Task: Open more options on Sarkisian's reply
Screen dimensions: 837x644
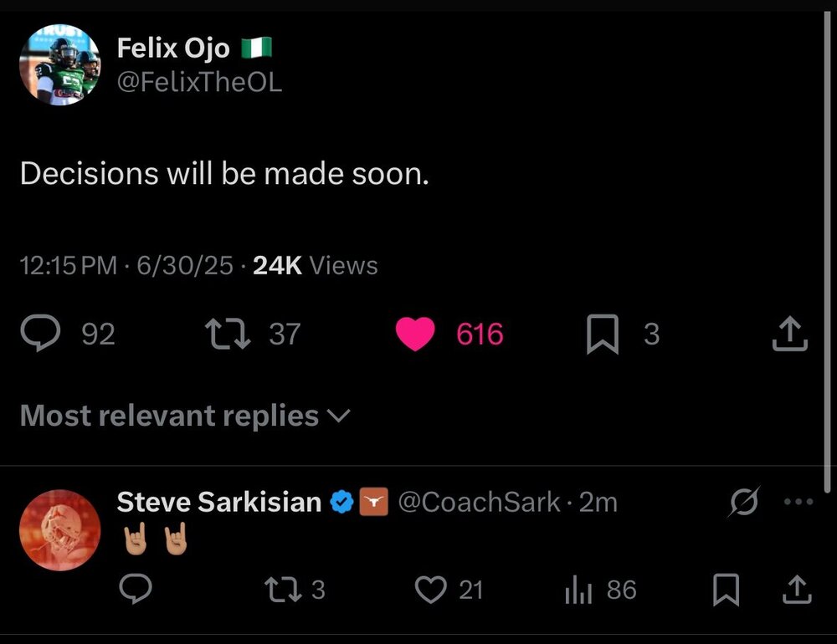Action: coord(797,502)
